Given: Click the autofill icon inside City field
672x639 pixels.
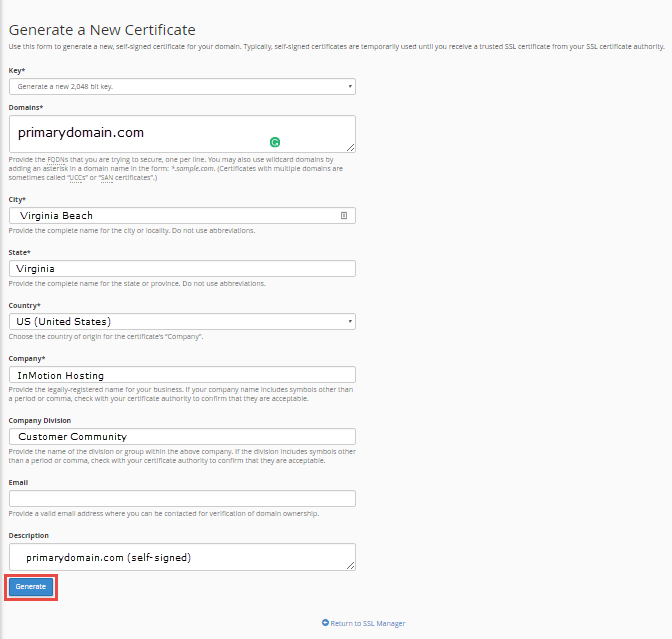Looking at the screenshot, I should (343, 215).
